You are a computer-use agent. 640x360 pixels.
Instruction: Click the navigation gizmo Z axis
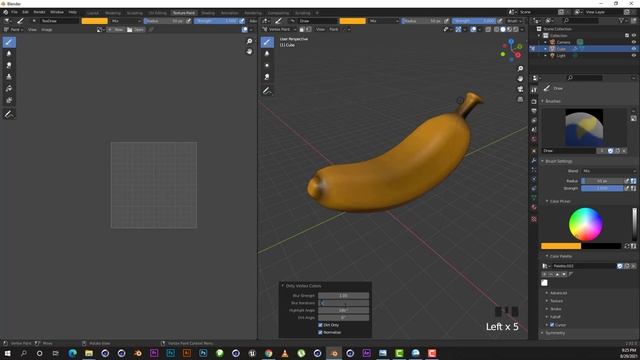point(511,42)
